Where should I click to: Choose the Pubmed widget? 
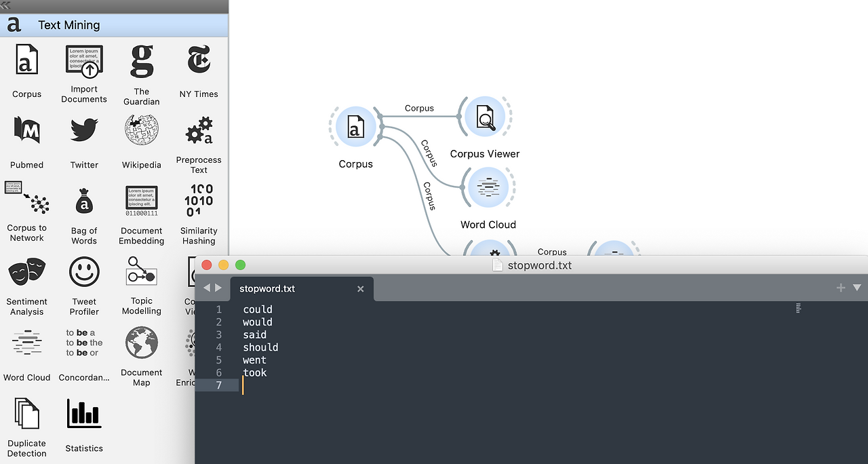(26, 141)
